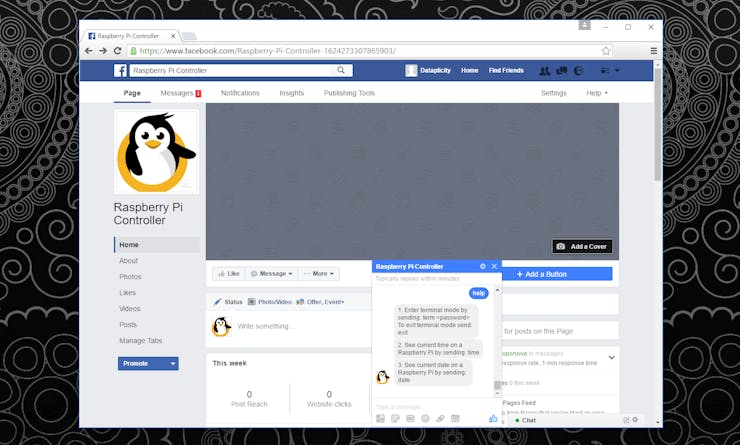Open the account dropdown arrow in blue bar

click(617, 70)
